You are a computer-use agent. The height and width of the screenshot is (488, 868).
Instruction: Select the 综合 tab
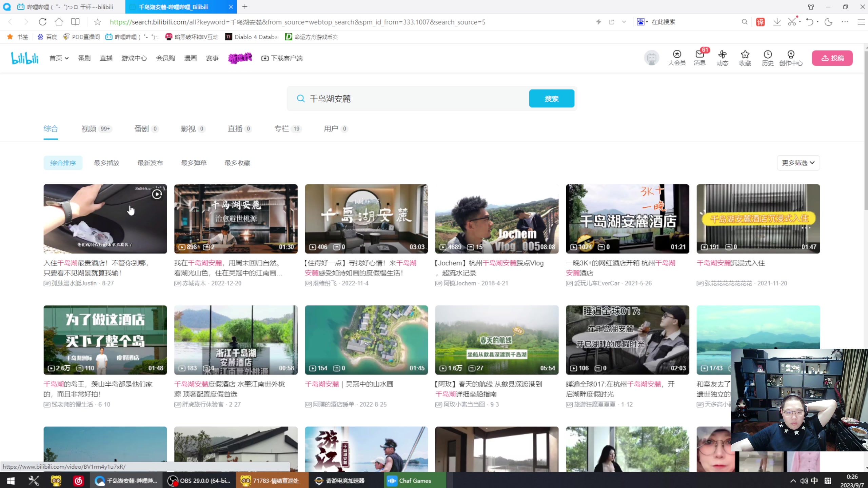click(x=51, y=129)
